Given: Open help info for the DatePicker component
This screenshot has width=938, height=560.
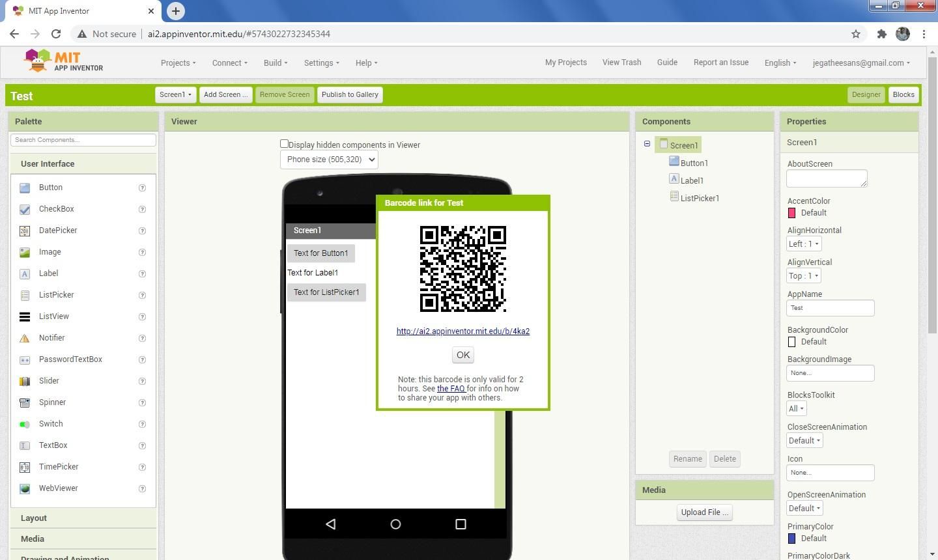Looking at the screenshot, I should (x=142, y=231).
